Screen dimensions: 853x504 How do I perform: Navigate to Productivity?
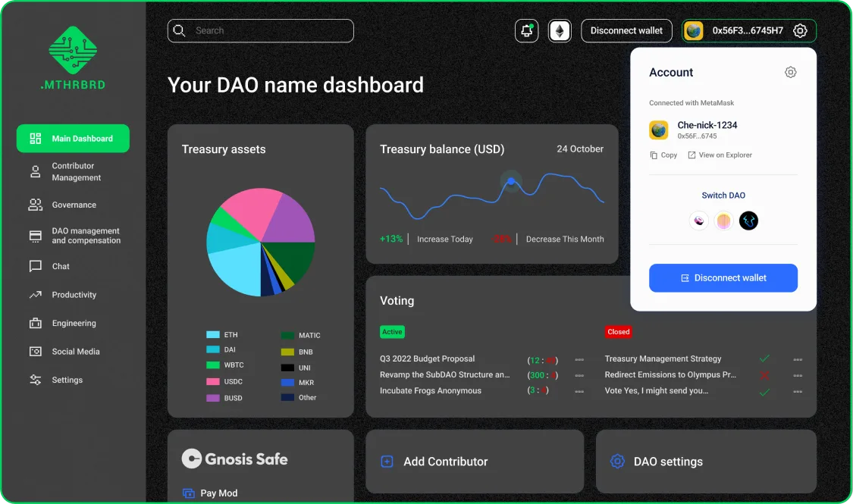[73, 295]
